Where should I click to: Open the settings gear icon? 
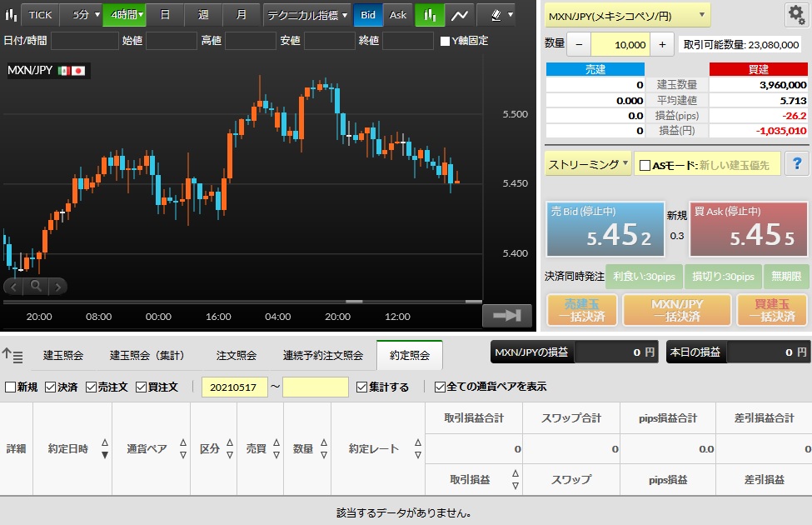coord(796,15)
